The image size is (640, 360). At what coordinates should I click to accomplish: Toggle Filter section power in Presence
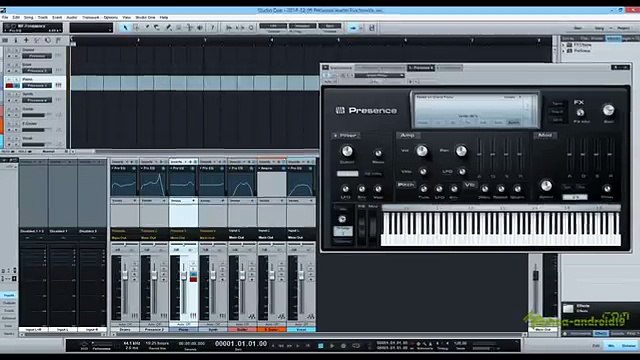(336, 135)
